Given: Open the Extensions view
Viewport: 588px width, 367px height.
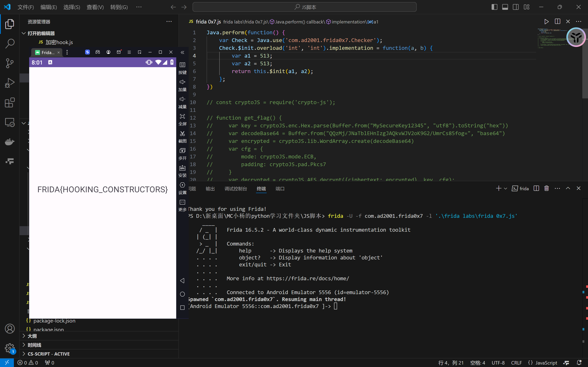Looking at the screenshot, I should [x=10, y=103].
